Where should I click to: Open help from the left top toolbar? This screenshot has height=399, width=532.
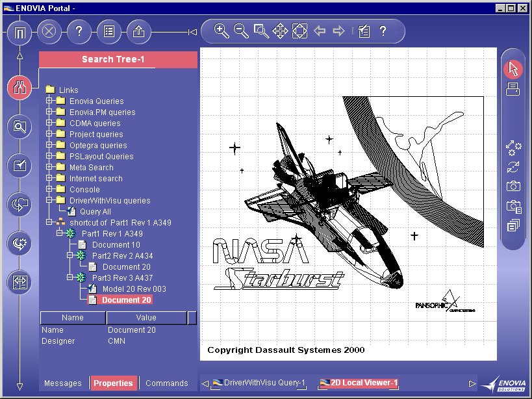click(79, 32)
